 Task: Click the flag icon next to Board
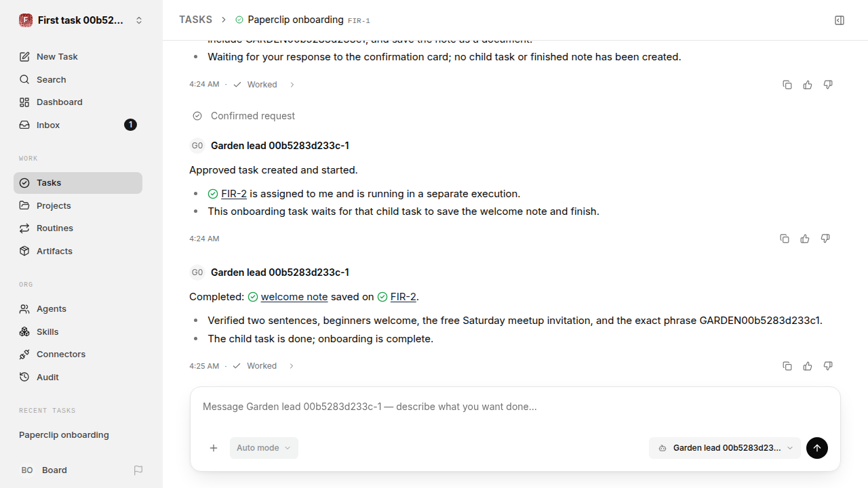tap(138, 470)
